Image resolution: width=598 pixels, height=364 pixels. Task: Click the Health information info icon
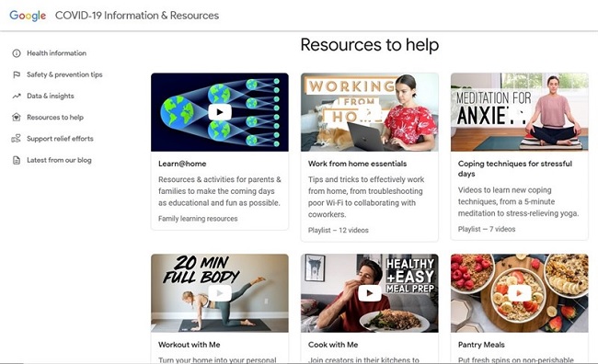tap(17, 53)
